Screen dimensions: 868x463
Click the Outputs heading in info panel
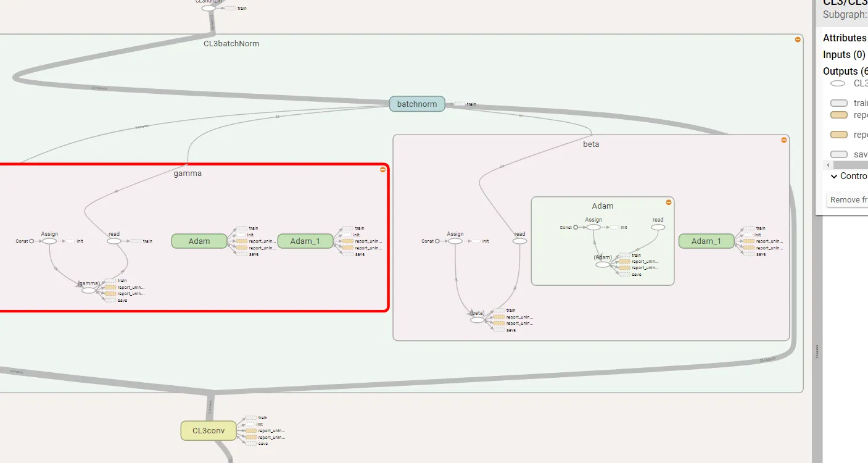pyautogui.click(x=845, y=72)
